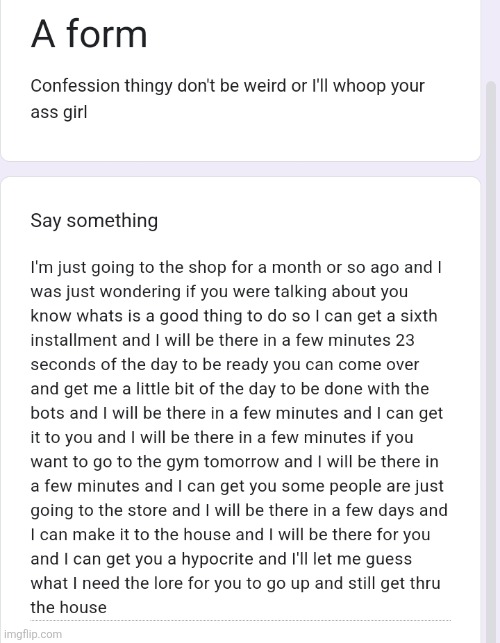Image resolution: width=500 pixels, height=643 pixels.
Task: Click the word "bots" in the answer
Action: 47,413
